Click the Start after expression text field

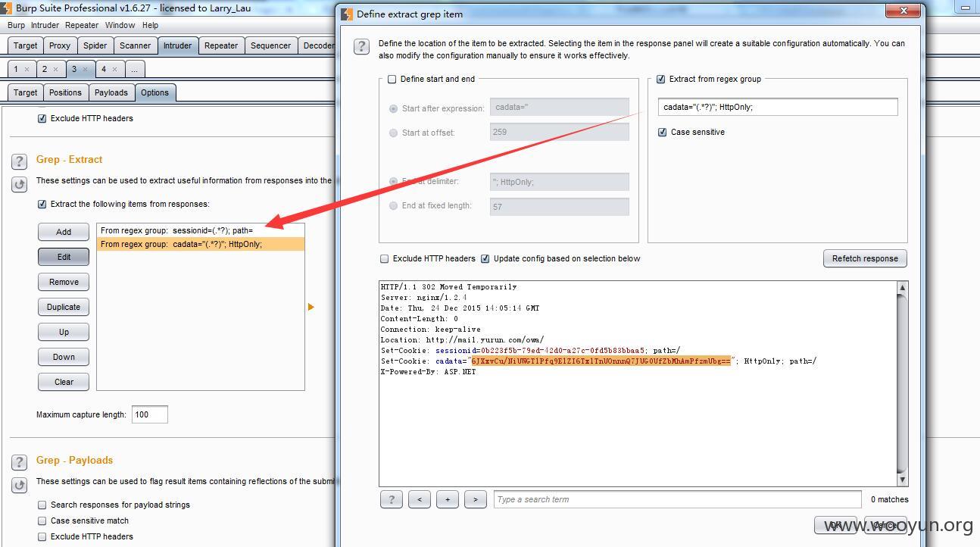pyautogui.click(x=560, y=108)
